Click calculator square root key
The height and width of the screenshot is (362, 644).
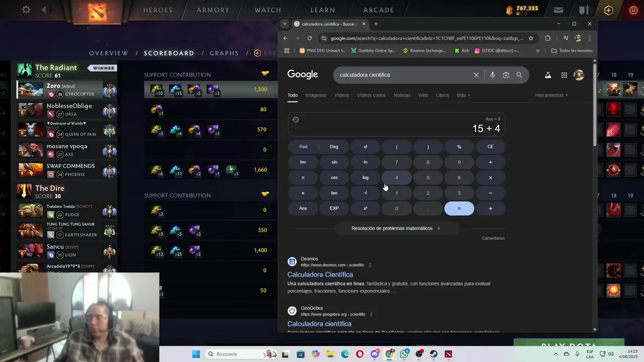[365, 193]
